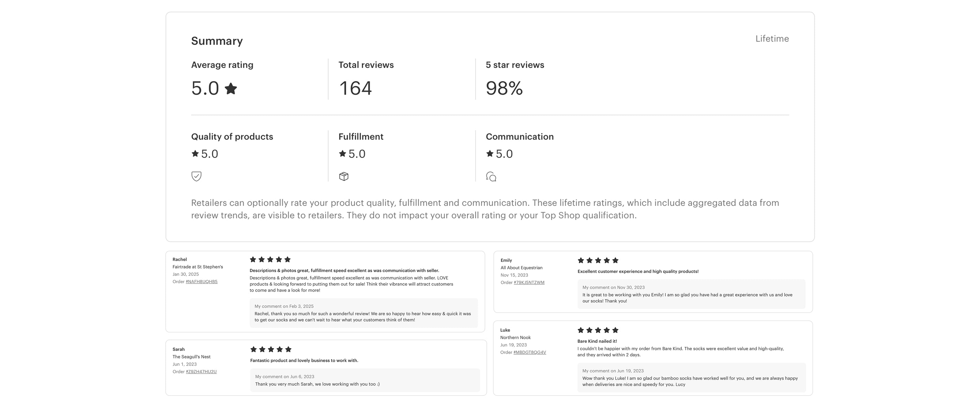Open order #79KJ5NTZWM link
Image resolution: width=980 pixels, height=405 pixels.
529,282
